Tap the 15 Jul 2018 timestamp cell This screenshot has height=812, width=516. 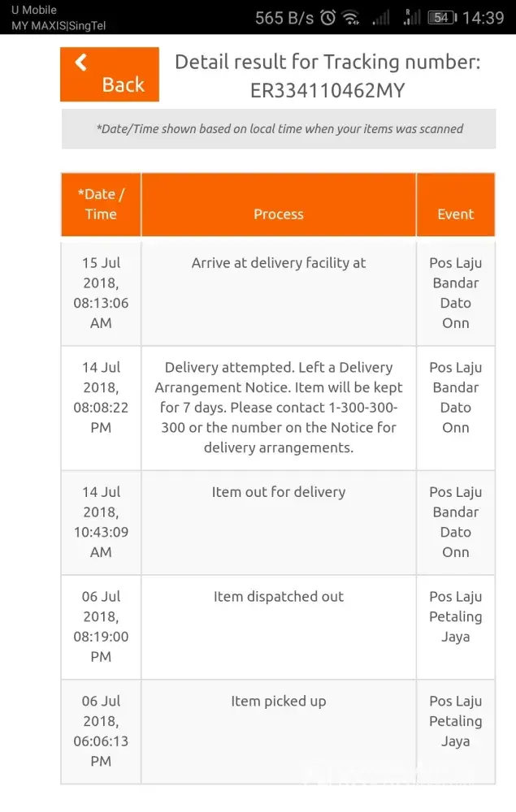point(101,293)
